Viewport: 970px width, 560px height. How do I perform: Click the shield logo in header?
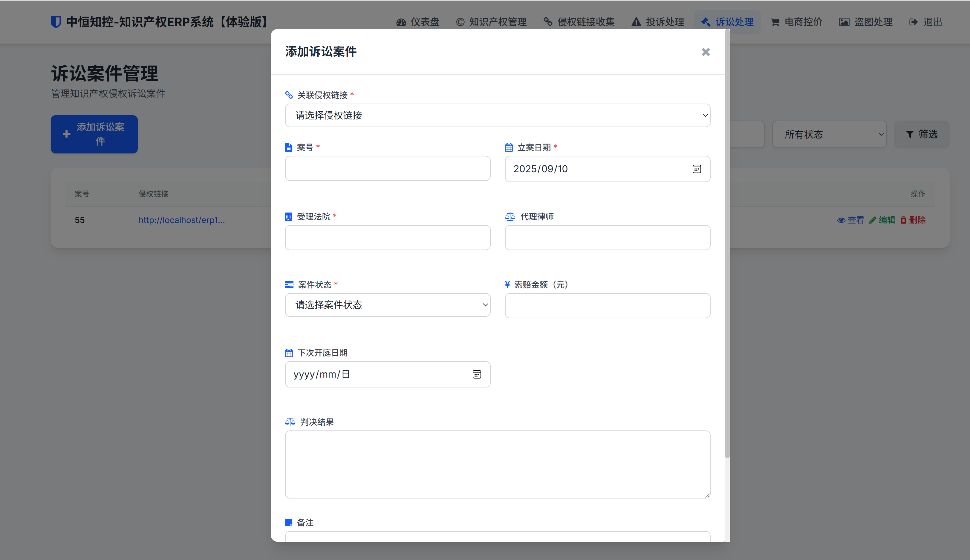click(56, 22)
